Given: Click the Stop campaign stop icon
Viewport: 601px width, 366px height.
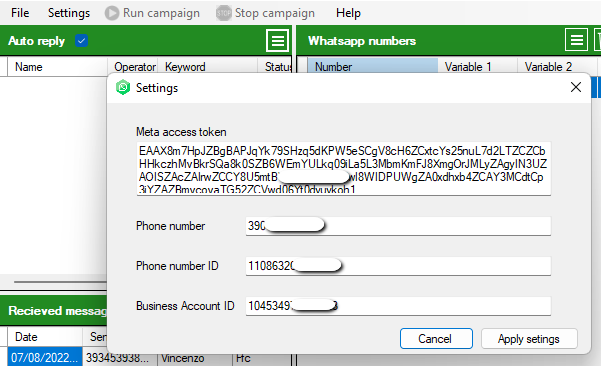Looking at the screenshot, I should coord(223,13).
